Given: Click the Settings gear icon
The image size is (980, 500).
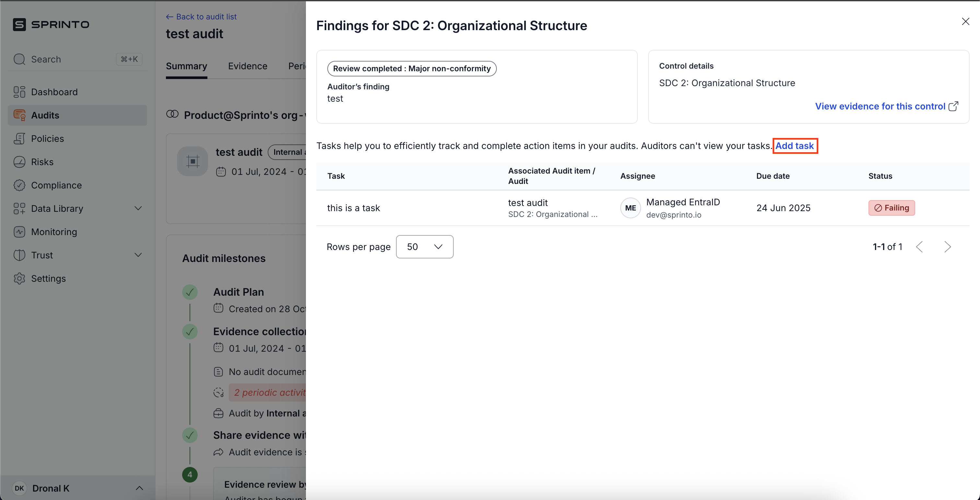Looking at the screenshot, I should 19,279.
